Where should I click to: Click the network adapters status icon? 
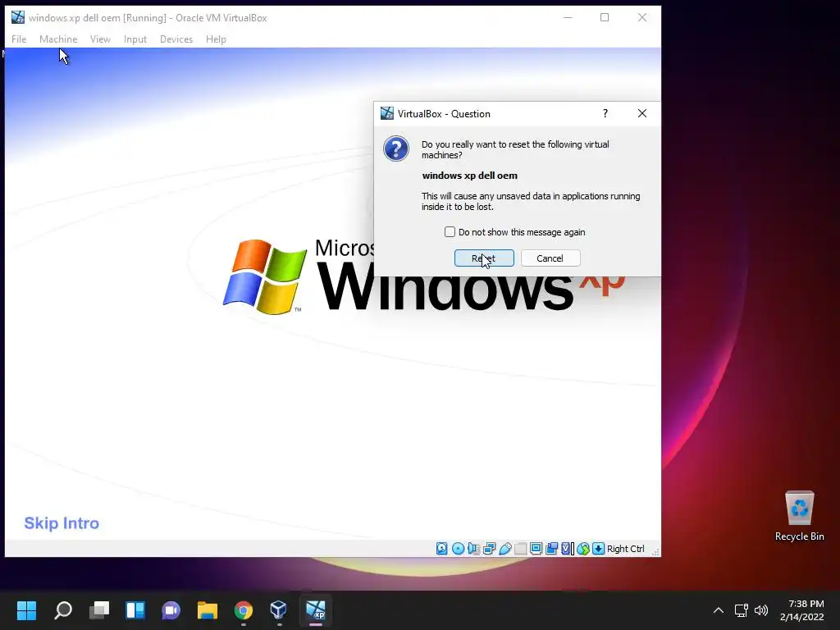(x=489, y=549)
